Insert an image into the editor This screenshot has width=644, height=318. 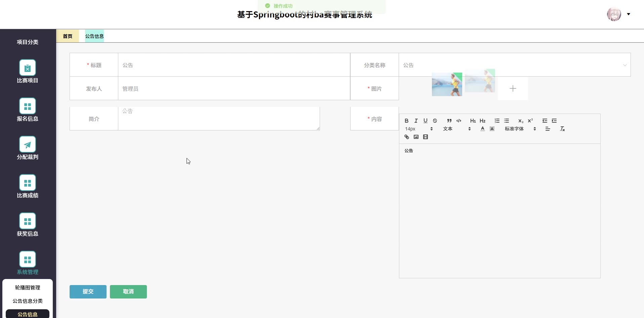(x=416, y=137)
